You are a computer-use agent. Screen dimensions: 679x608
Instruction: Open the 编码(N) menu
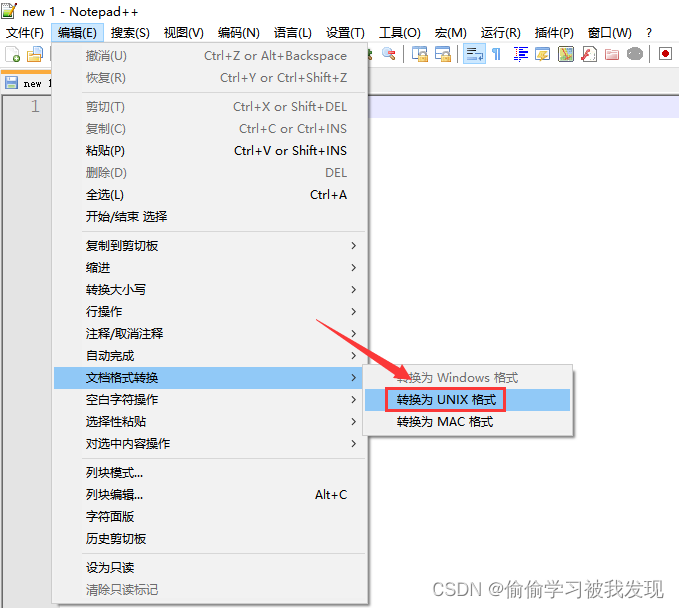pos(239,33)
